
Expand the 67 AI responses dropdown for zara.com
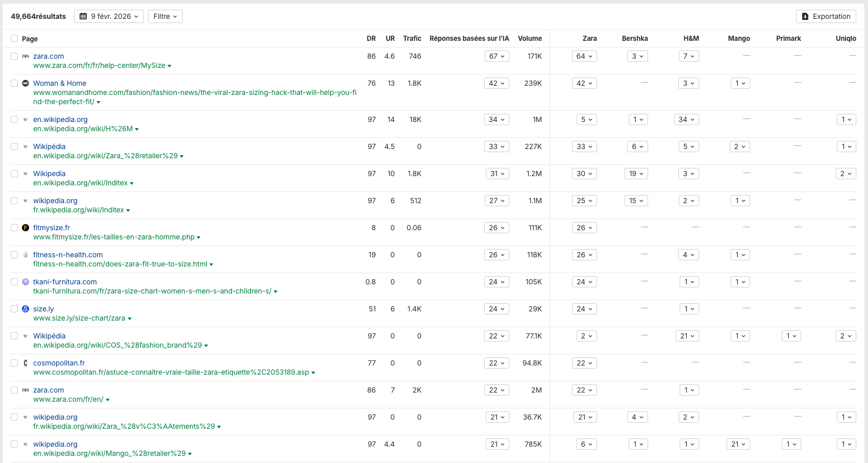[x=497, y=56]
